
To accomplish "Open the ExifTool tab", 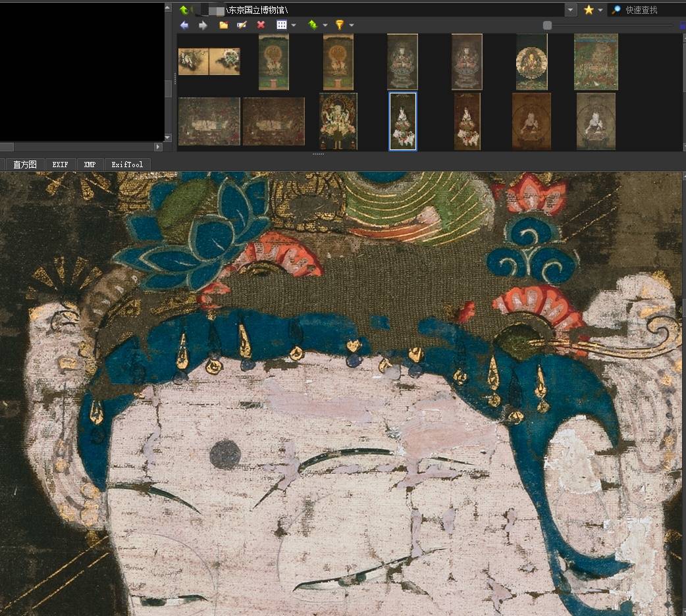I will click(126, 165).
